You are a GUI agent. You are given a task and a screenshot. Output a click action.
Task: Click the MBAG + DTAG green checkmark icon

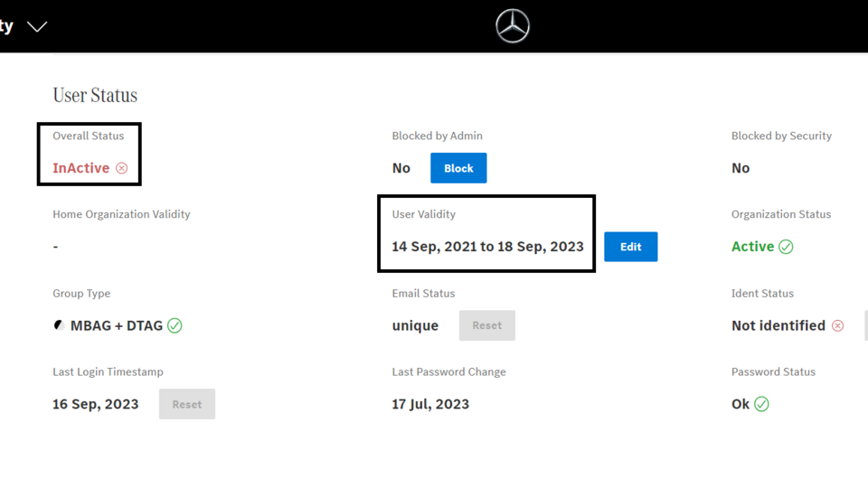pyautogui.click(x=175, y=325)
